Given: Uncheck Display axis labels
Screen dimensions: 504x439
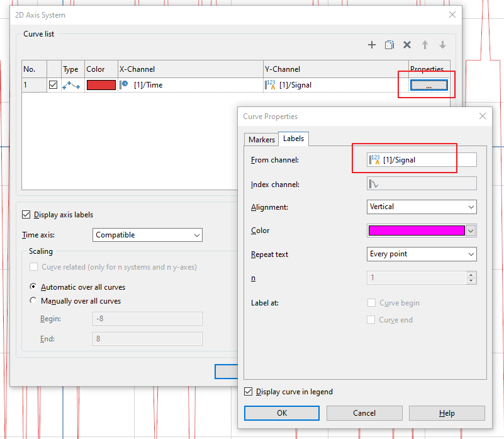Looking at the screenshot, I should 26,214.
